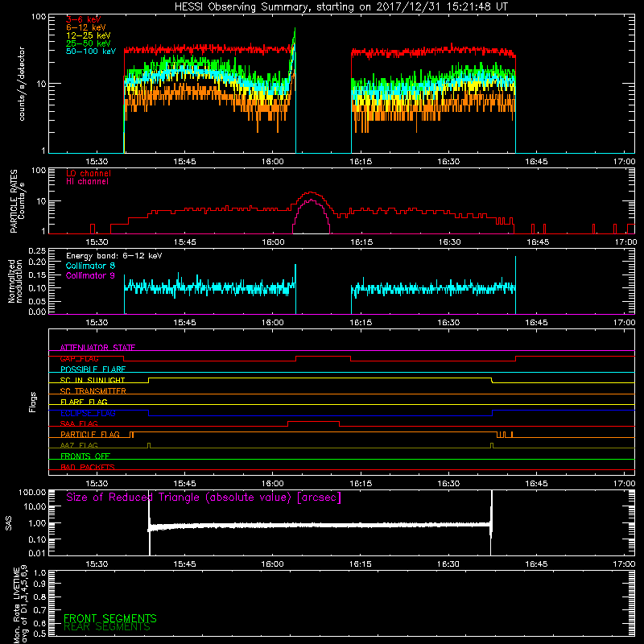
Task: Click the ECLIPSE_FLAG label
Action: tap(88, 413)
